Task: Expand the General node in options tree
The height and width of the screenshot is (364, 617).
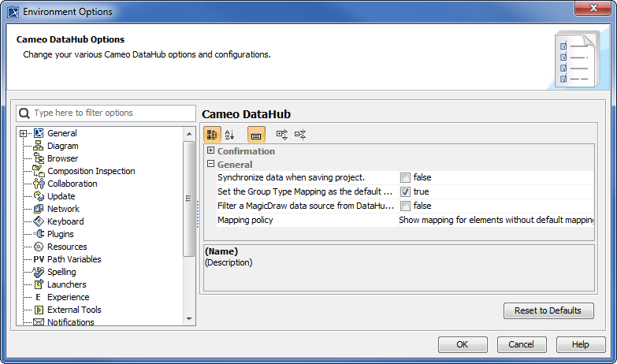Action: tap(24, 133)
